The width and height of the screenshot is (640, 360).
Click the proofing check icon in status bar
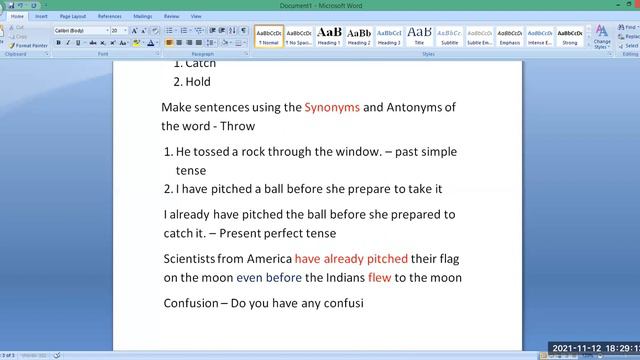coord(57,356)
